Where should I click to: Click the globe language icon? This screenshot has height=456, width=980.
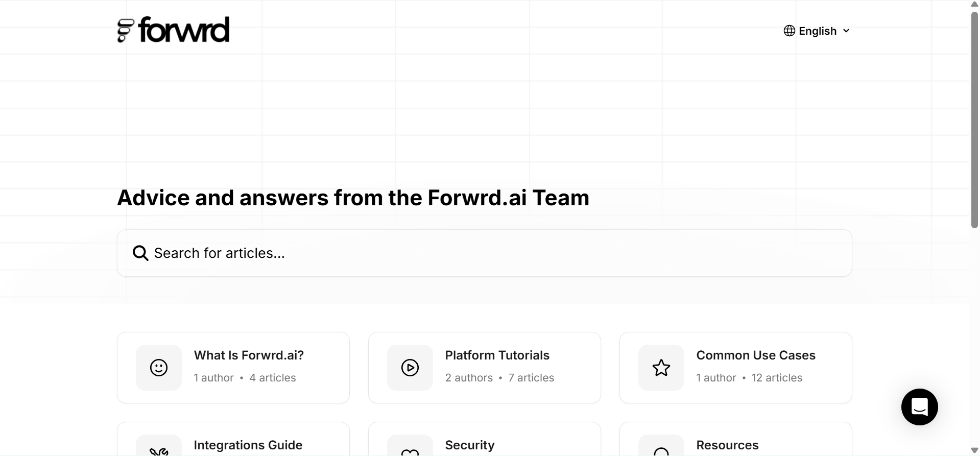(x=789, y=31)
